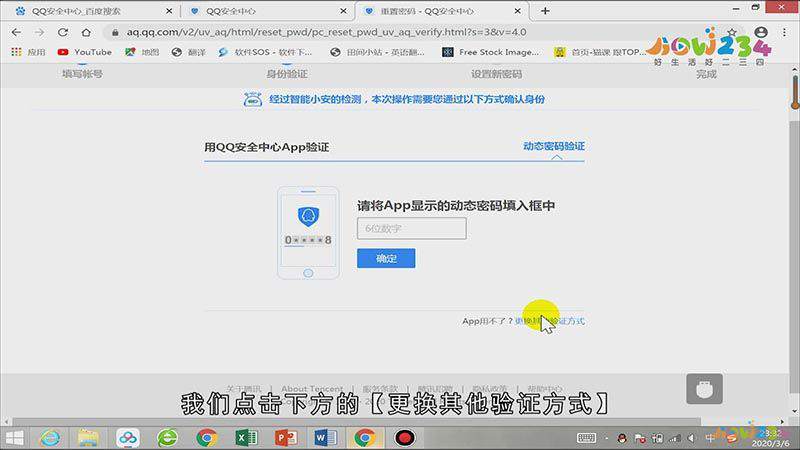800x450 pixels.
Task: Click the 6位数字 password input field
Action: click(412, 228)
